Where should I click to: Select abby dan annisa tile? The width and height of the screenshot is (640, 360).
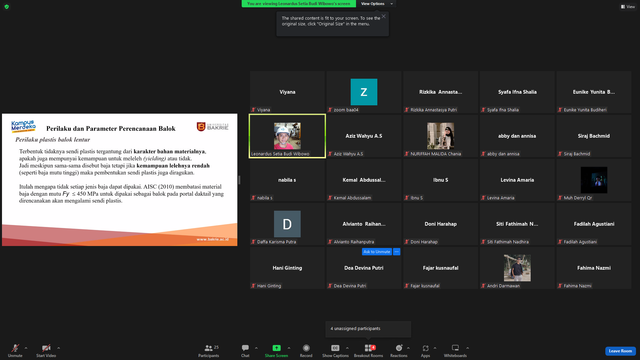point(517,136)
